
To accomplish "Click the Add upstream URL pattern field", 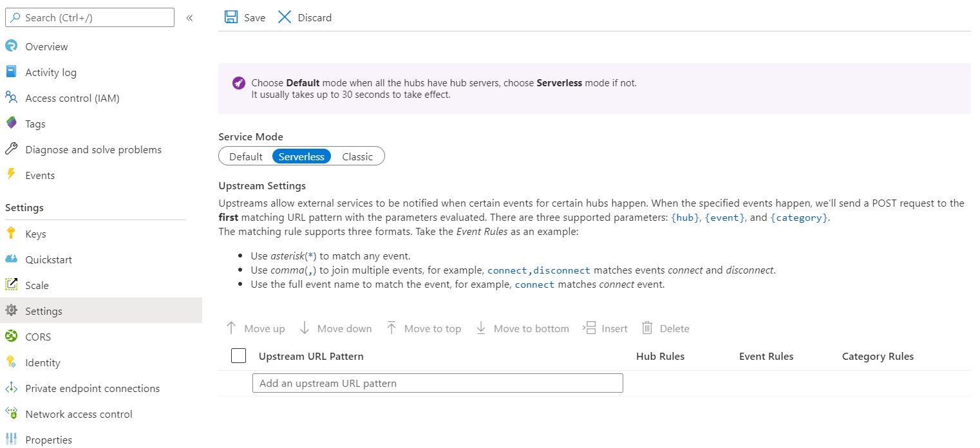I will click(437, 382).
